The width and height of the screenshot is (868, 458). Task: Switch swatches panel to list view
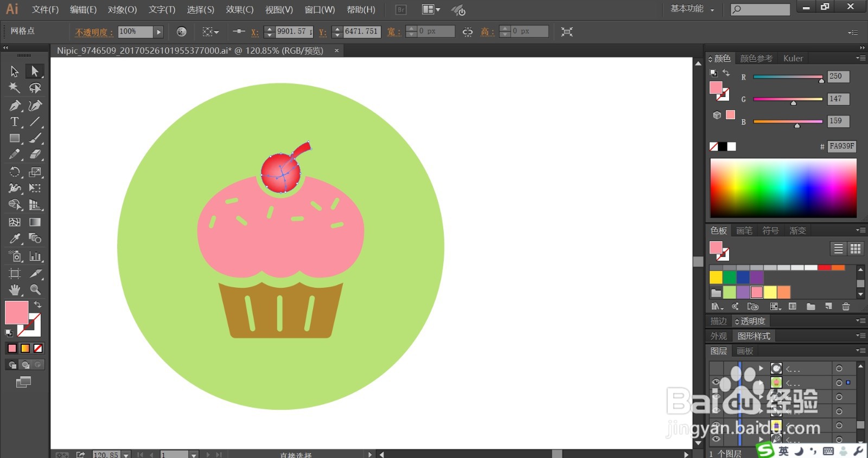[x=839, y=249]
